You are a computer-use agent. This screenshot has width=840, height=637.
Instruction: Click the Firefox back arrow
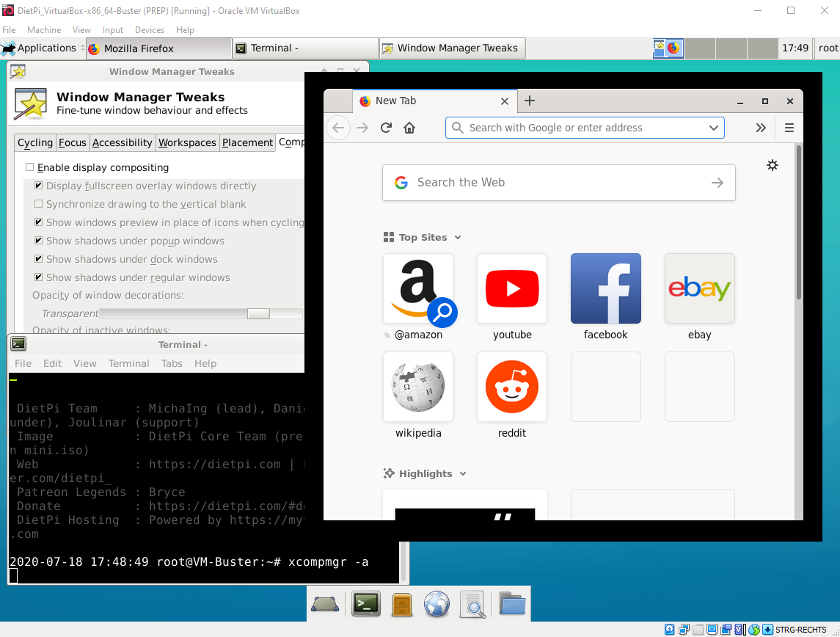[338, 128]
